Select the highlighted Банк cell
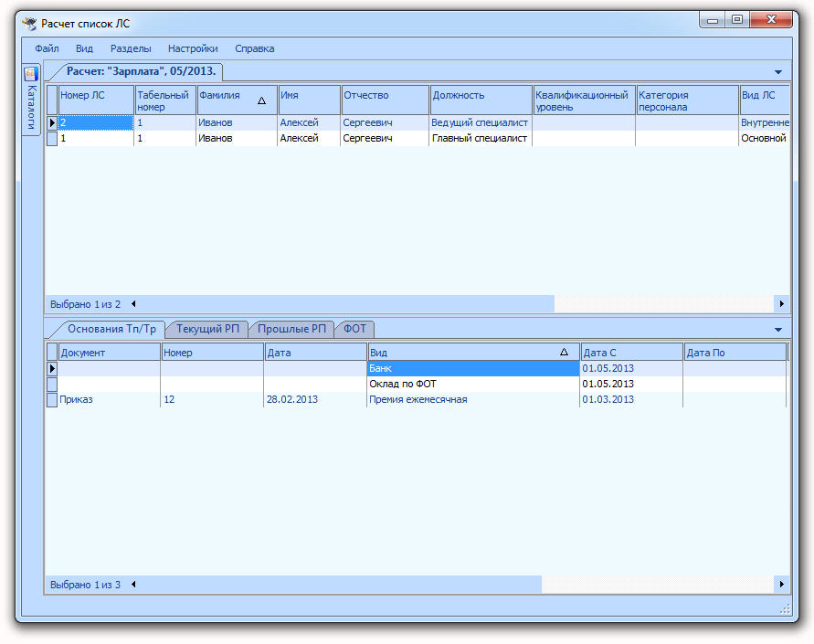Viewport: 814px width, 644px height. coord(473,368)
